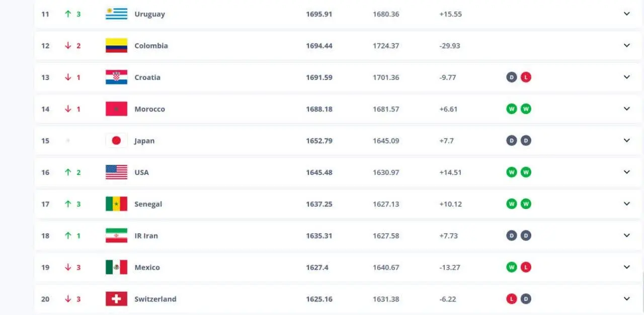The image size is (644, 315).
Task: Open the Senegal team link
Action: click(x=148, y=204)
